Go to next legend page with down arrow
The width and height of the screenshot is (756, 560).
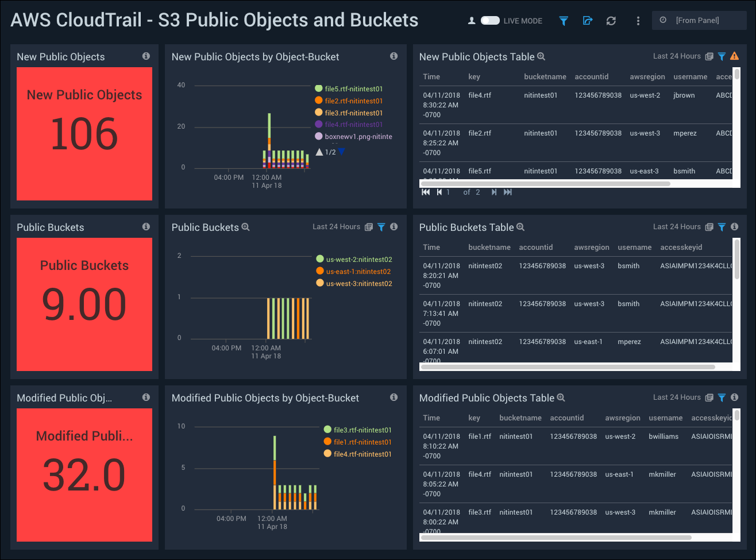point(341,152)
